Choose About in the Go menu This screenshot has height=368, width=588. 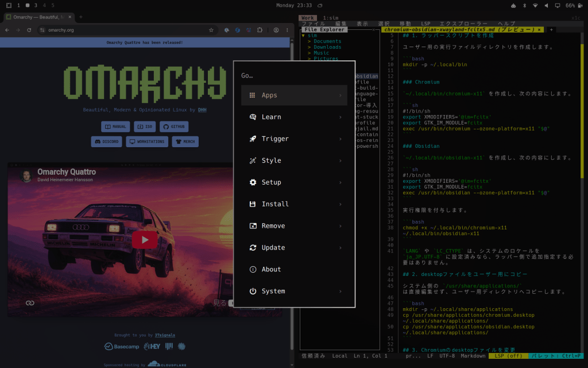[294, 270]
